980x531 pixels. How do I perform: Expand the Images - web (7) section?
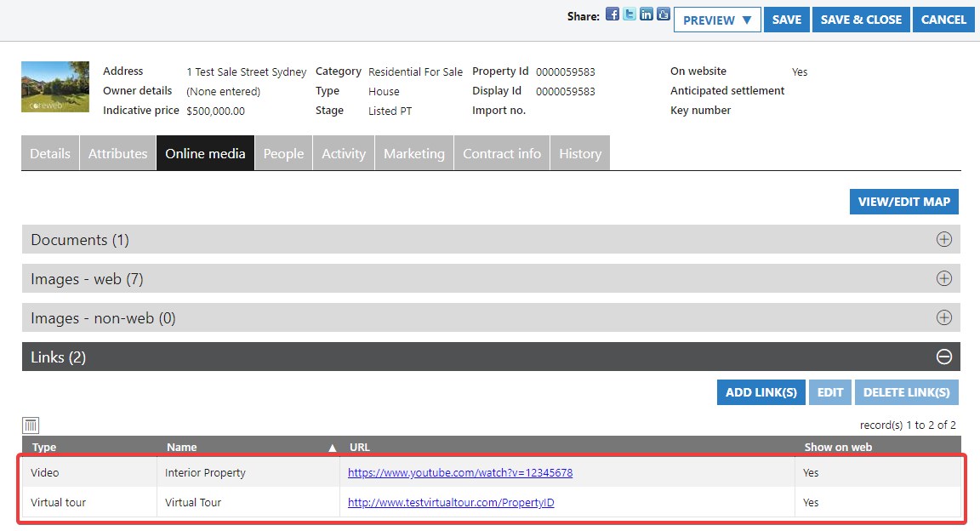[x=943, y=279]
